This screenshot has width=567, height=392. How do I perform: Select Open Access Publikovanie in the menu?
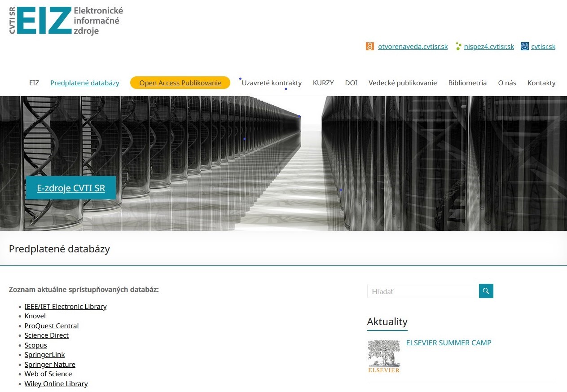click(x=180, y=83)
